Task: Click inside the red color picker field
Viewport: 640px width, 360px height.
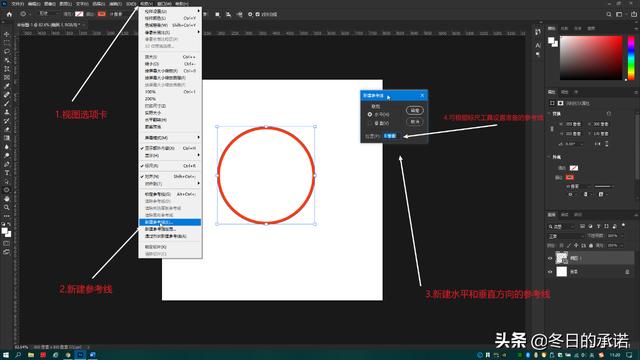Action: [x=591, y=58]
